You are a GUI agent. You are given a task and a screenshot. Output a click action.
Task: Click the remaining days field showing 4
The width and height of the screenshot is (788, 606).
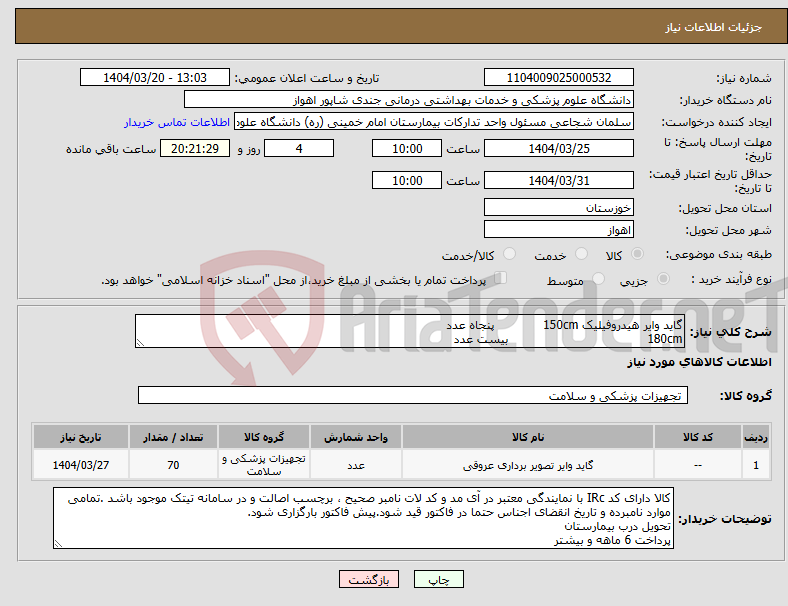pyautogui.click(x=299, y=148)
